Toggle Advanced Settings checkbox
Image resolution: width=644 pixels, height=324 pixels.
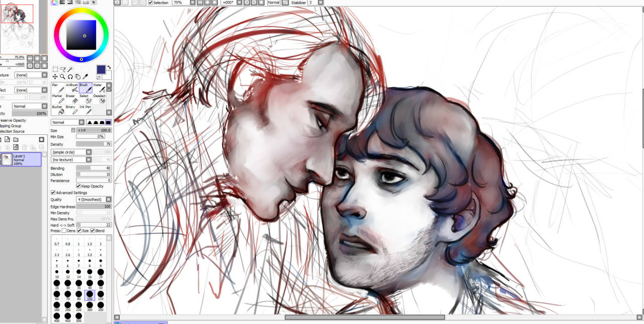53,193
